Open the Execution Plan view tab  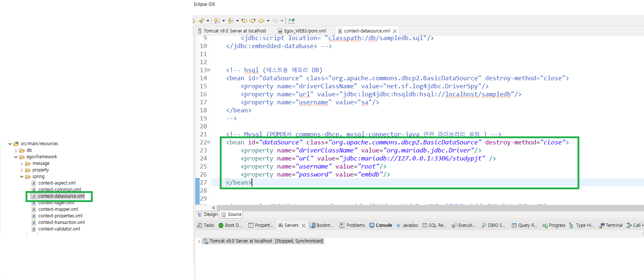point(464,225)
